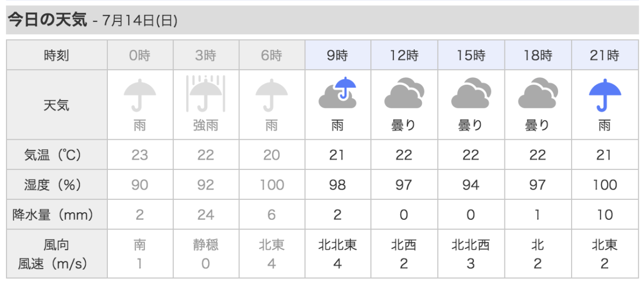The height and width of the screenshot is (284, 644).
Task: Click the cloud with blue umbrella icon at 9時
Action: coord(338,94)
